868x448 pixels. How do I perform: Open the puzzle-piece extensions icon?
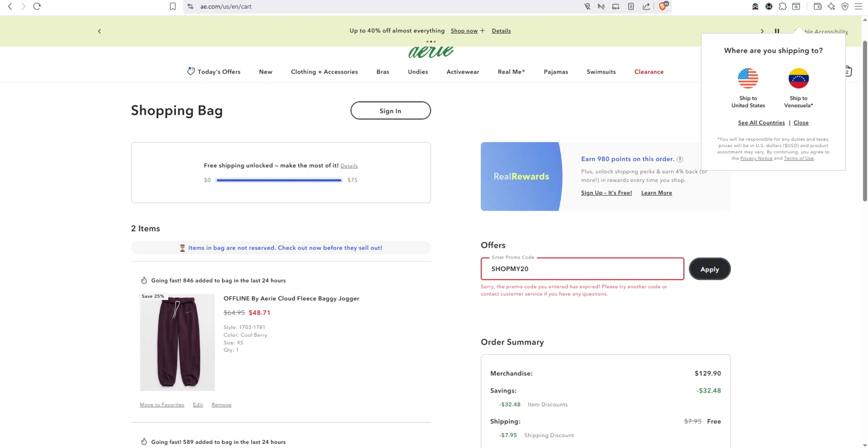coord(782,6)
